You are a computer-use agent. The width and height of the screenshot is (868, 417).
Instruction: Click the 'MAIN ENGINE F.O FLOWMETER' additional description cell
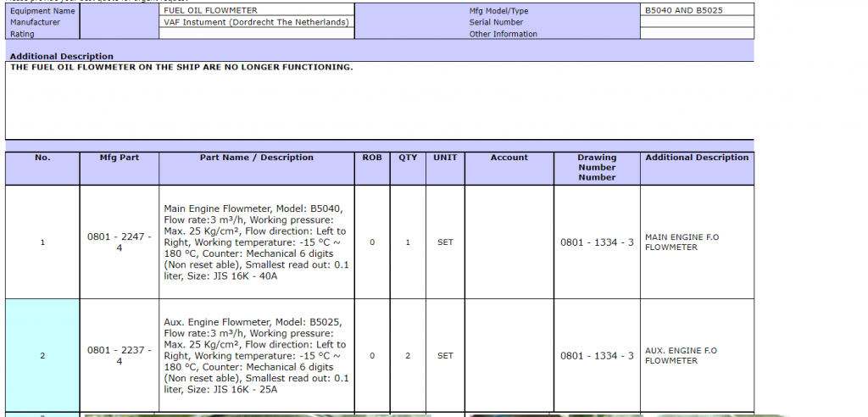696,242
